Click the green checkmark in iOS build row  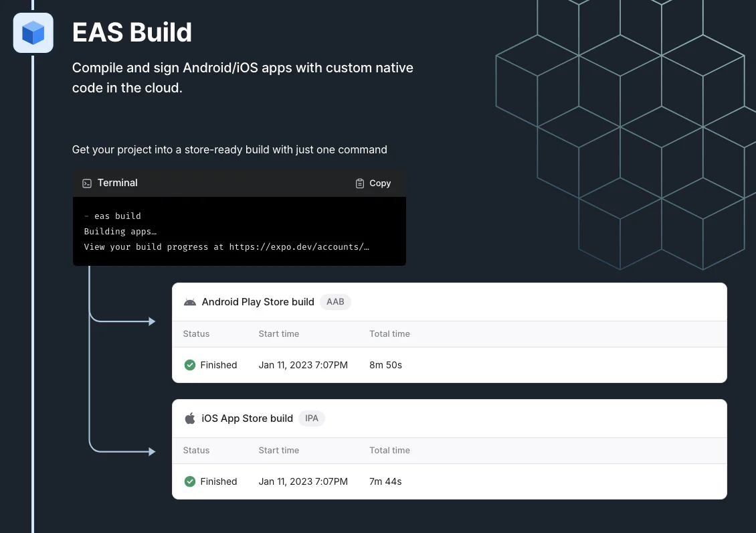coord(190,481)
